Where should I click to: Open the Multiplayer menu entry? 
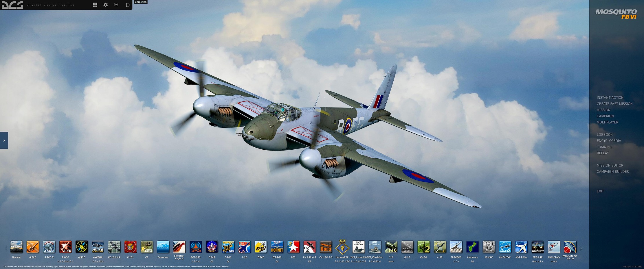tap(607, 122)
